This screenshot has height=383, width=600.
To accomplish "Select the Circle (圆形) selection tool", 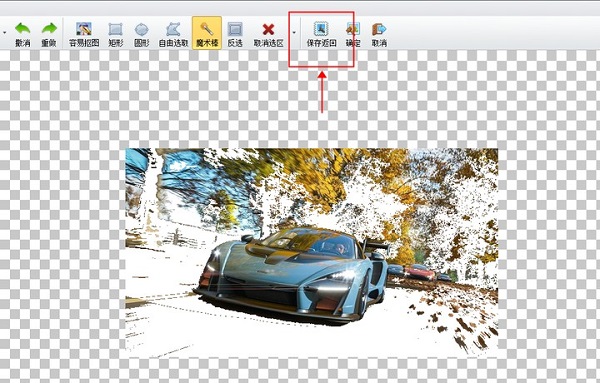I will pos(142,34).
